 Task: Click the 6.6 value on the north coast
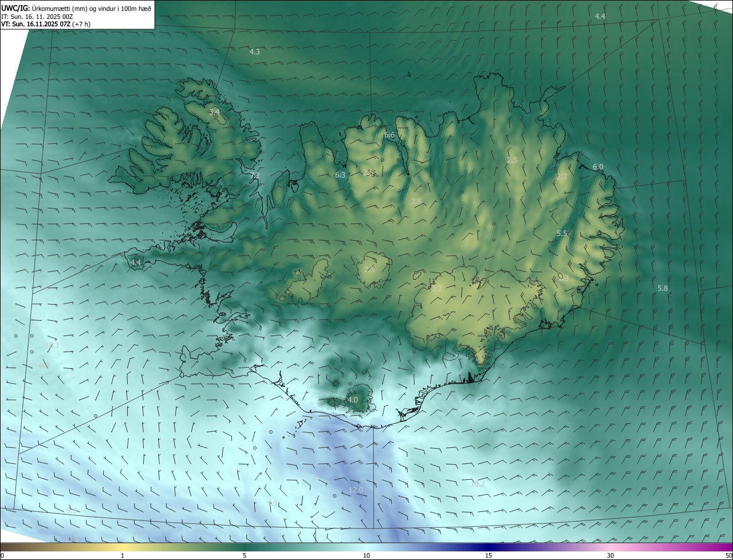[x=389, y=135]
